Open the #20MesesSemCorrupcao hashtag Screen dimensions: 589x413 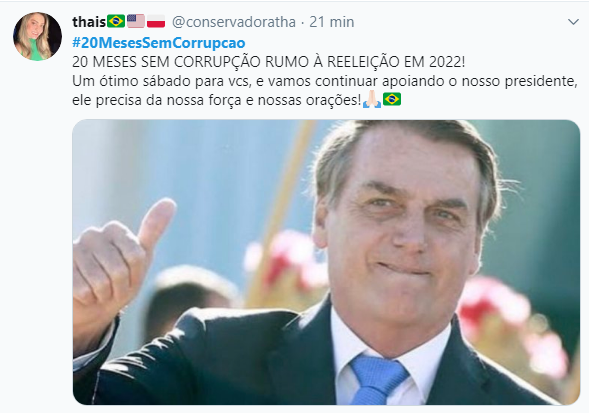pyautogui.click(x=159, y=42)
